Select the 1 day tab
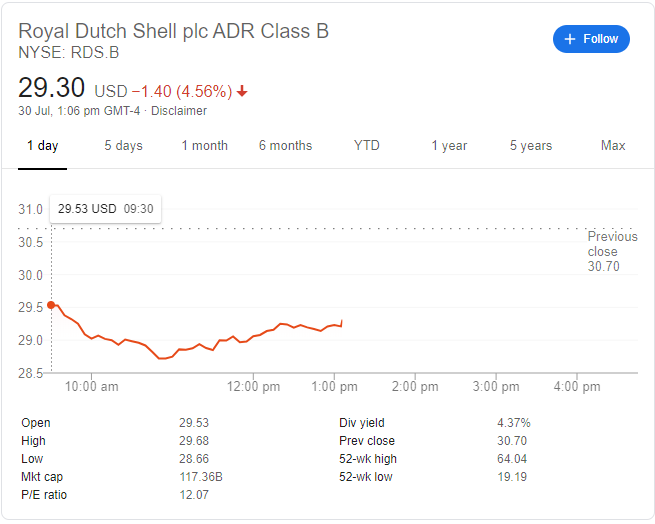 (43, 145)
